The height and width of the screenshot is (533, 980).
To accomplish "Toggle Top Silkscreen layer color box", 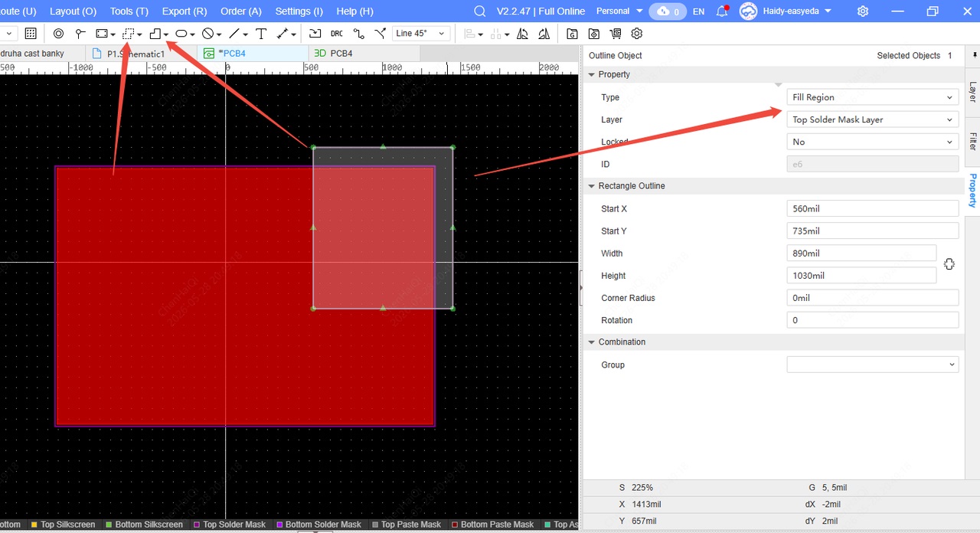I will 34,525.
